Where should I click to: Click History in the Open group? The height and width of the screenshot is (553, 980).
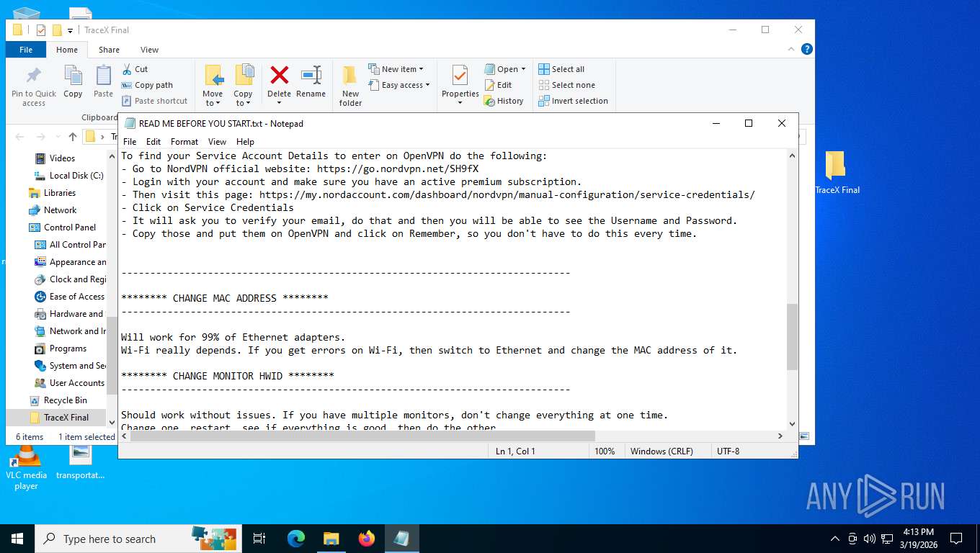[x=504, y=101]
